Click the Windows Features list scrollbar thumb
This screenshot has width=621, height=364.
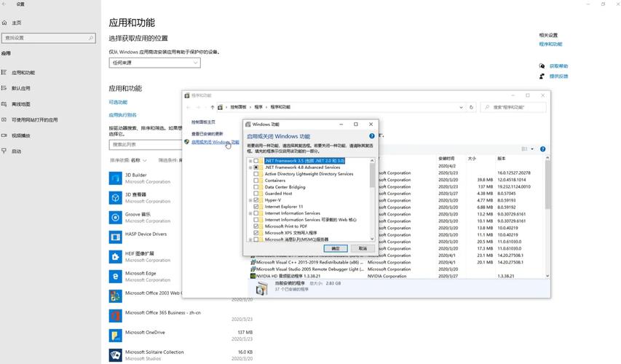point(372,175)
